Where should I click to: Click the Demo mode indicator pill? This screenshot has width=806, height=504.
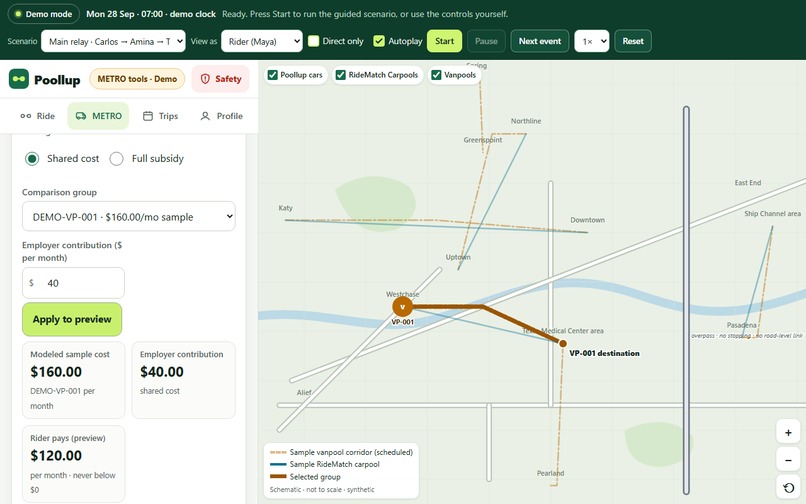(43, 14)
